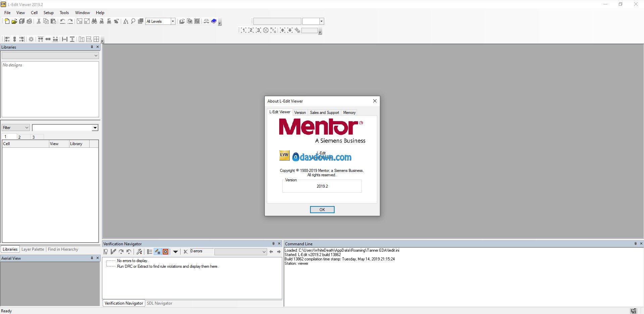Click the Cut scissors icon
Screen dimensions: 644x314
click(39, 21)
